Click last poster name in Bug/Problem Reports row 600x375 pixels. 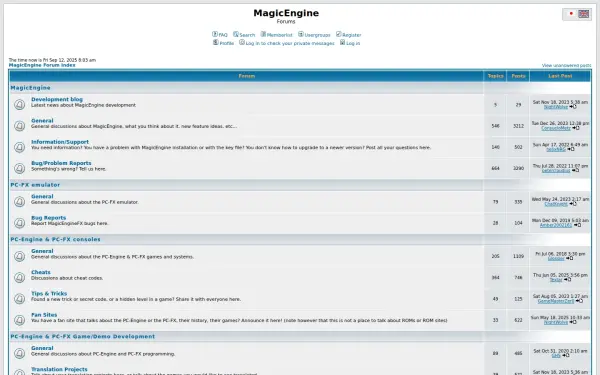click(x=556, y=171)
